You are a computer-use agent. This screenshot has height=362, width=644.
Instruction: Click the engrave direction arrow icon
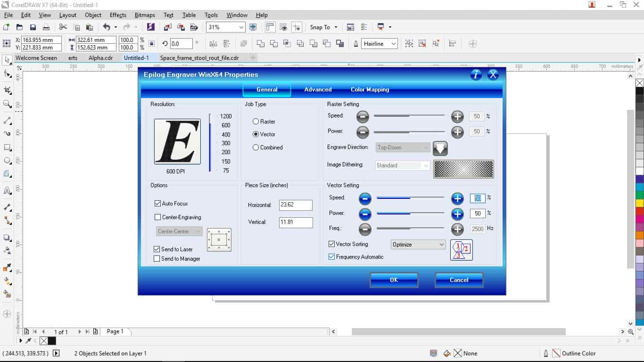click(440, 148)
